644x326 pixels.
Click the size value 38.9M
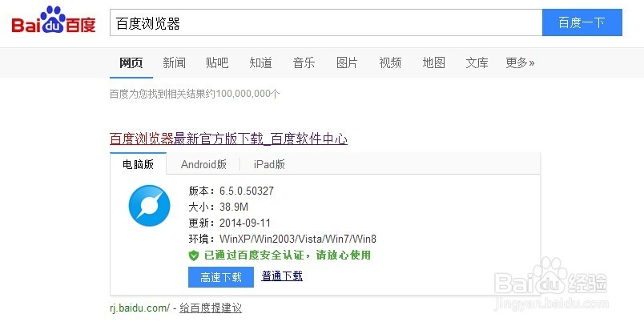click(x=234, y=207)
